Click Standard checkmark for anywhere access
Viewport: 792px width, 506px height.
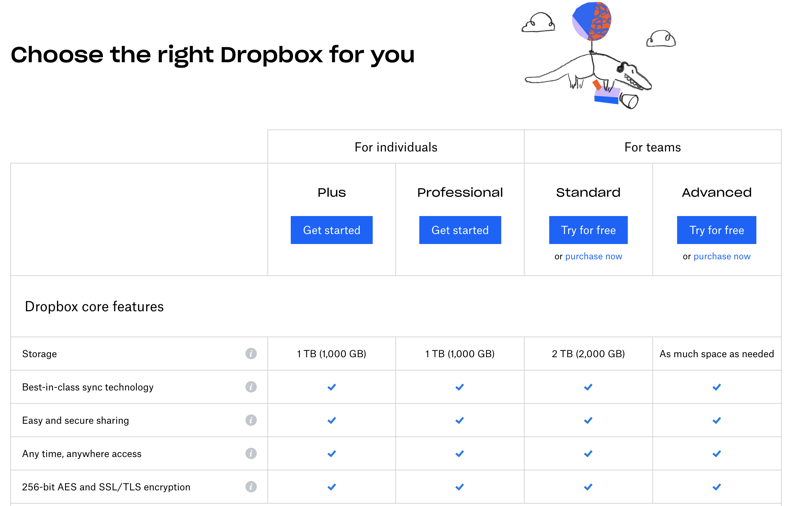click(588, 454)
